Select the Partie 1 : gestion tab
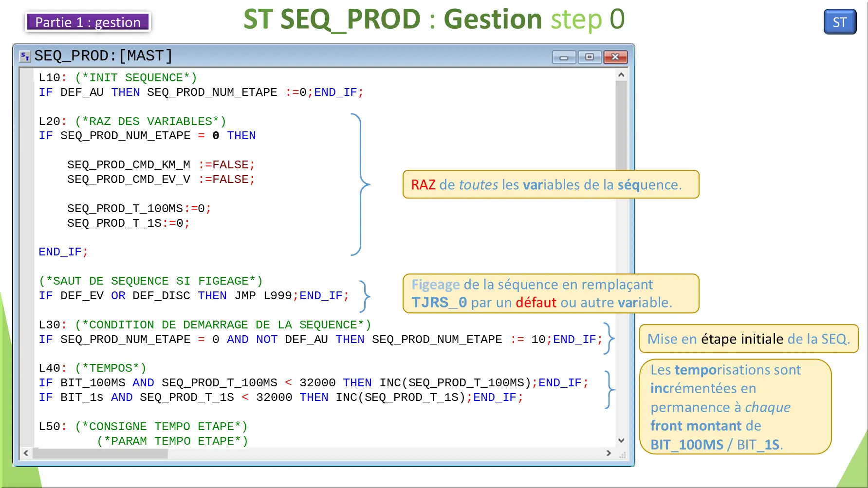Image resolution: width=868 pixels, height=488 pixels. tap(88, 22)
